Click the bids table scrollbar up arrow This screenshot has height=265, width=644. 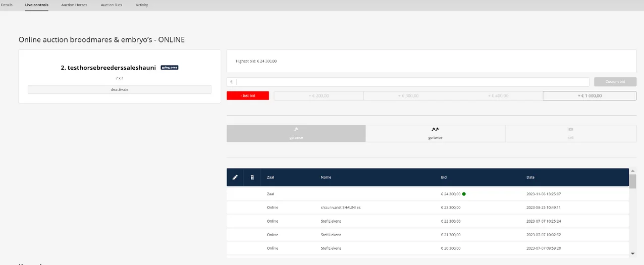click(x=633, y=171)
